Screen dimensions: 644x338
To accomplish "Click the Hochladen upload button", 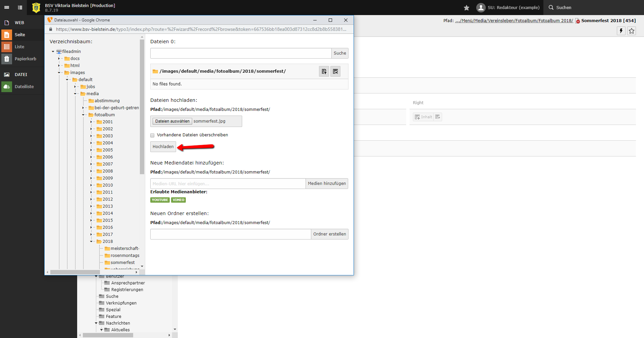I will 163,147.
